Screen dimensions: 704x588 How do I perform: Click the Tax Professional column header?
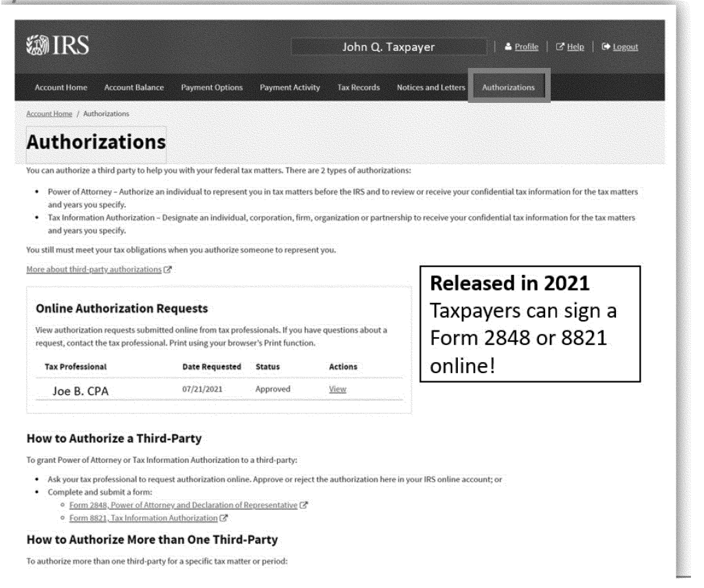click(x=76, y=367)
